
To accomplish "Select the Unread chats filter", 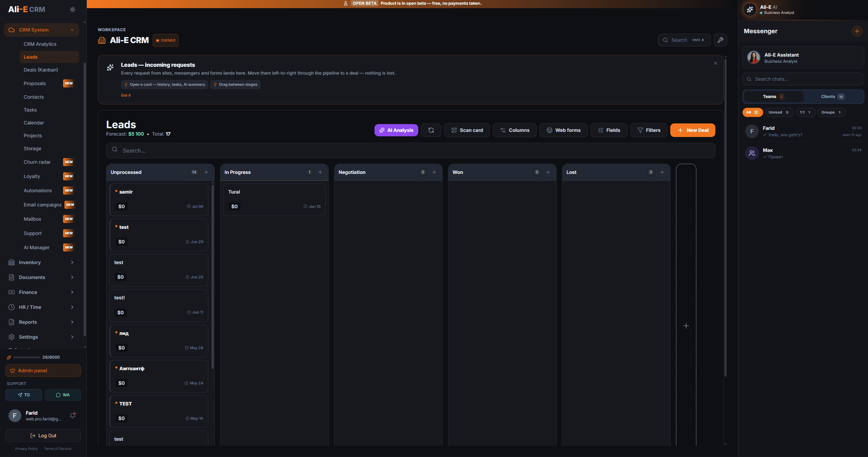I will coord(779,112).
